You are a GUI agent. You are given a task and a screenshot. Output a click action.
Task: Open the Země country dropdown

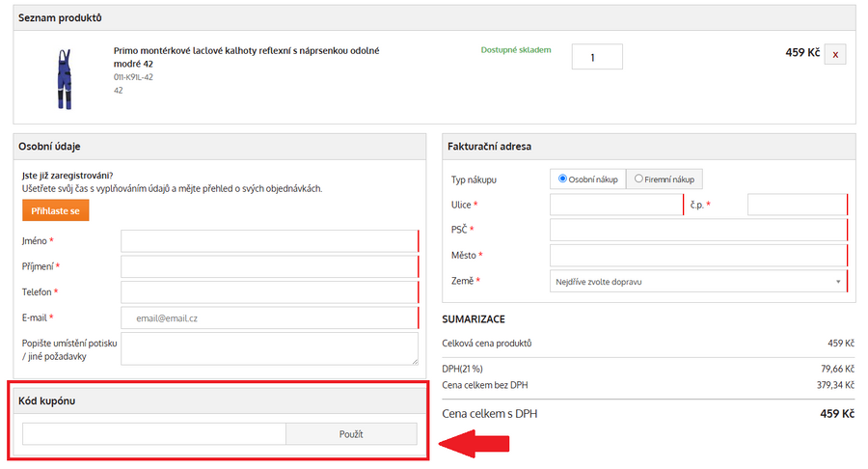coord(698,282)
